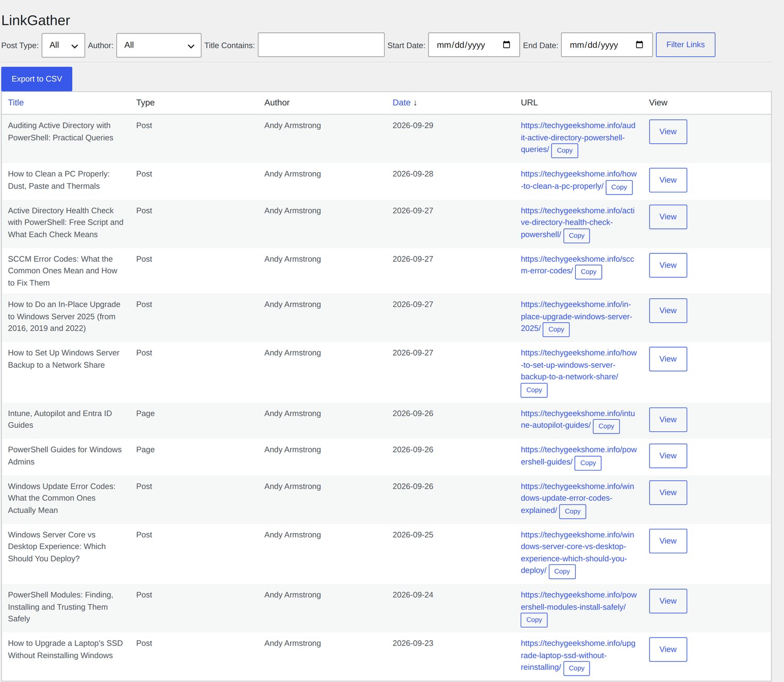View the In-Place Upgrade to Windows Server 2025 post
This screenshot has width=784, height=682.
point(668,311)
